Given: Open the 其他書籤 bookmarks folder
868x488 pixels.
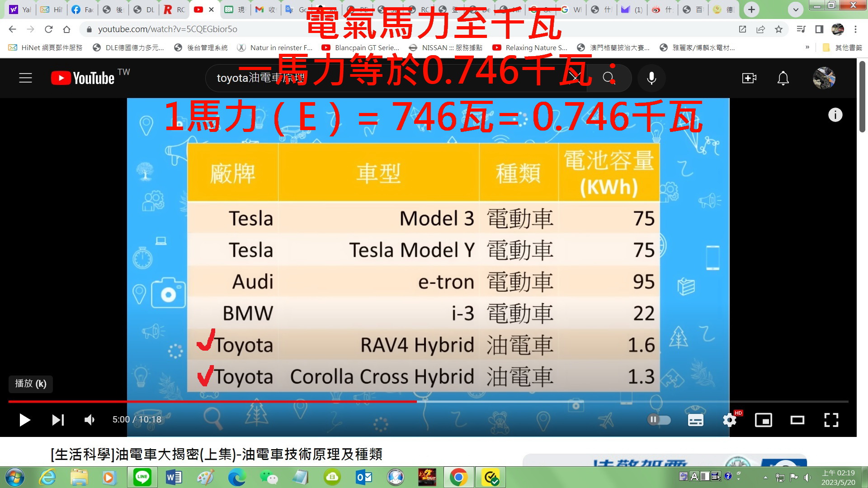Looking at the screenshot, I should (x=843, y=47).
